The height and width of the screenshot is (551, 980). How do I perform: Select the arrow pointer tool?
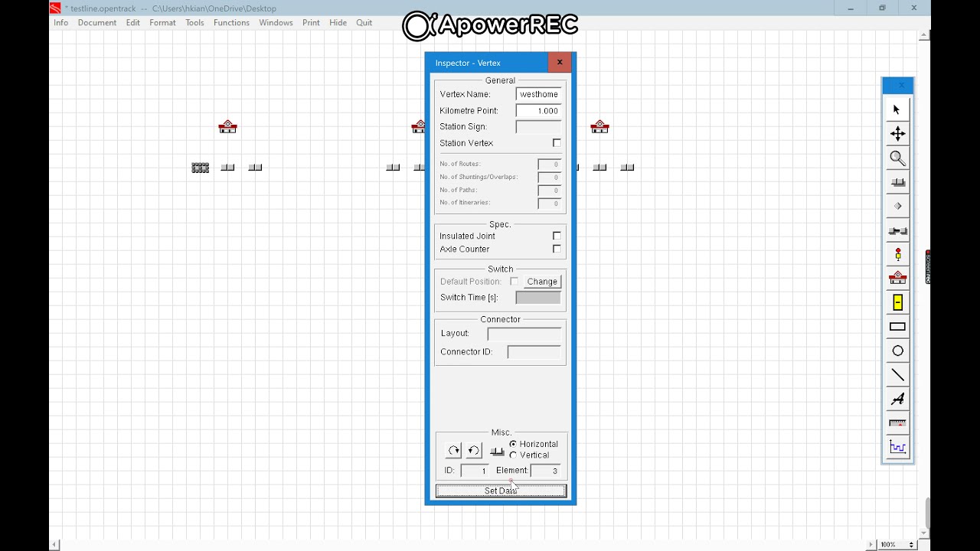[897, 109]
